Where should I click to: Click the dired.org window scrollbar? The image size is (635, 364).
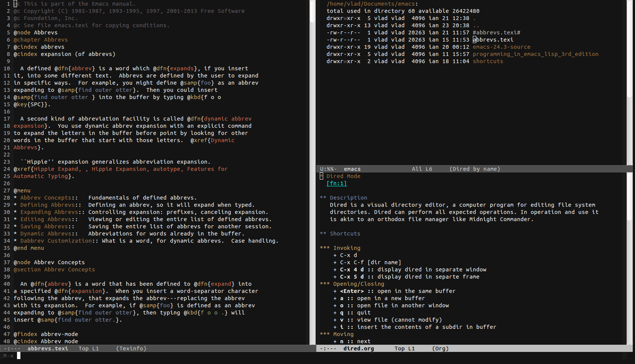[629, 259]
